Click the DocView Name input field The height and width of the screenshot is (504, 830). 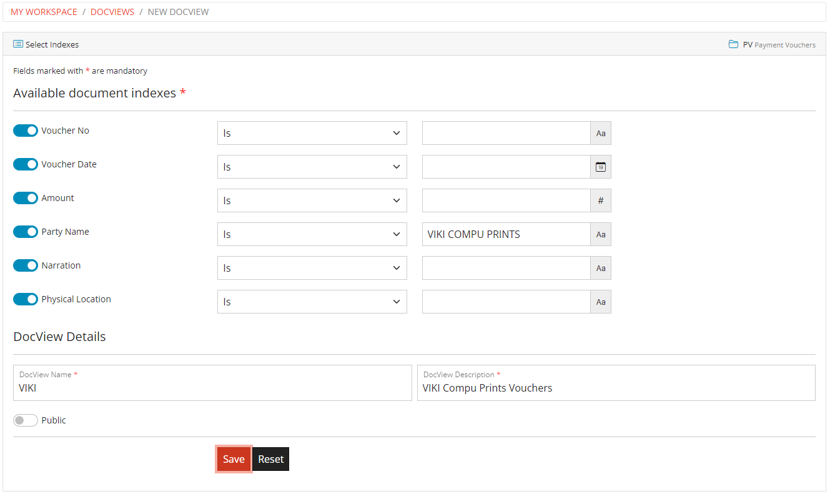pyautogui.click(x=212, y=387)
